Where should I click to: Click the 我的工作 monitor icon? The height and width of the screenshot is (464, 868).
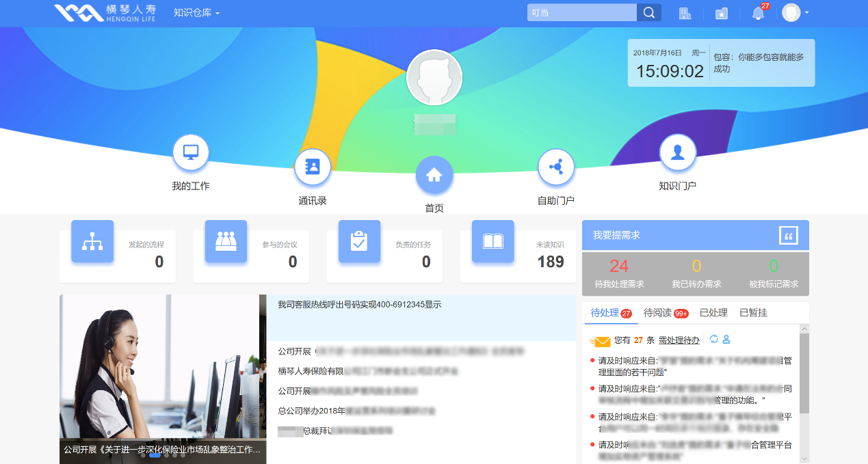click(x=191, y=152)
